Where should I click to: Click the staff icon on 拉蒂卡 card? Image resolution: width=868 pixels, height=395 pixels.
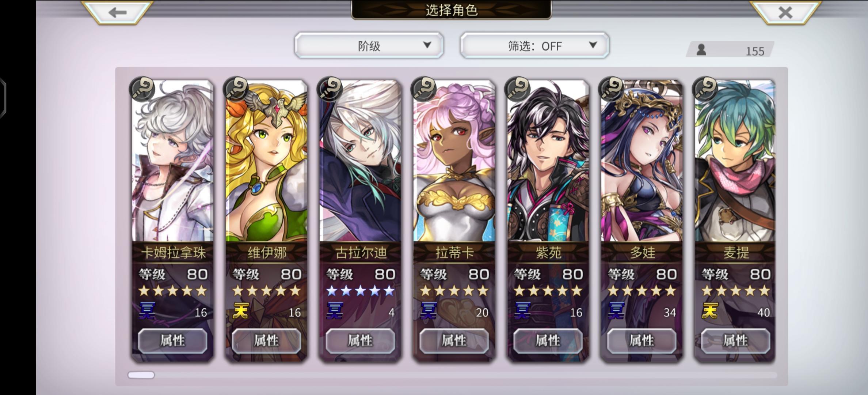(x=424, y=89)
